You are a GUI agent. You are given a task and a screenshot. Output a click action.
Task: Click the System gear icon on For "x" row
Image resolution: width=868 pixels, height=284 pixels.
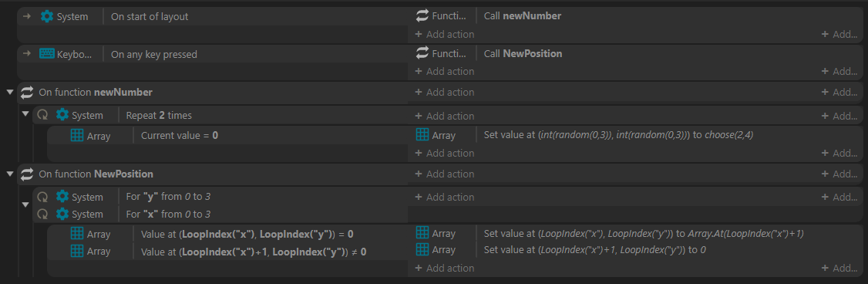click(62, 214)
